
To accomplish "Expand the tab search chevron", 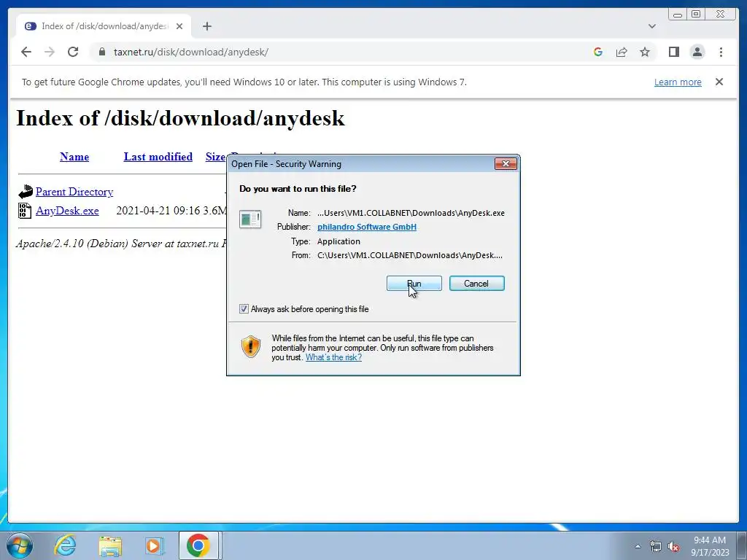I will point(652,26).
